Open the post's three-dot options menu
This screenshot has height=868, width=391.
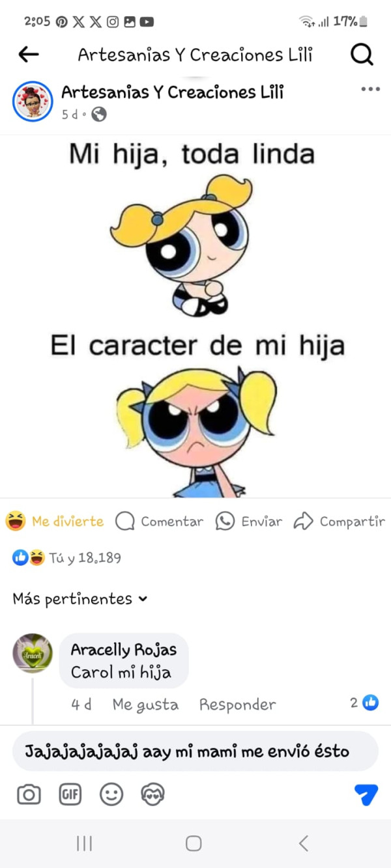click(370, 89)
